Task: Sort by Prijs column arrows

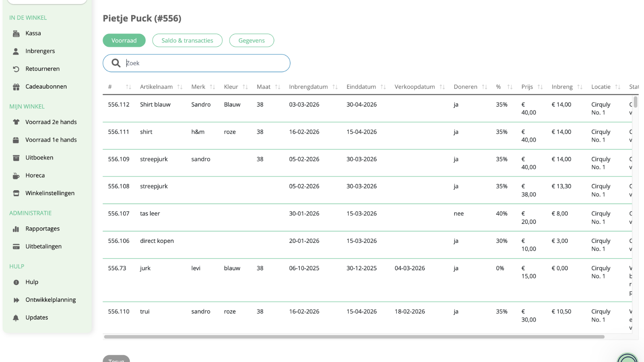Action: pyautogui.click(x=540, y=87)
